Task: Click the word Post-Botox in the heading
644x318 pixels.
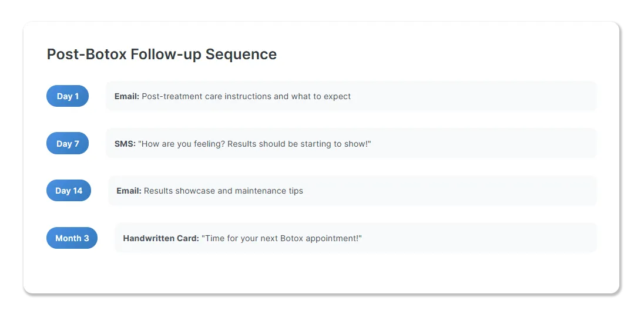Action: (x=86, y=54)
